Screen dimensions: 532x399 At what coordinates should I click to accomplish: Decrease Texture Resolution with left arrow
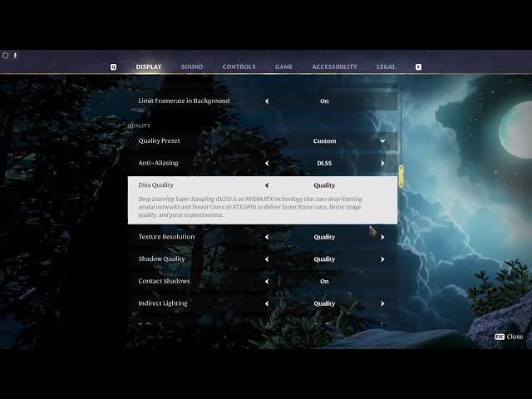pos(267,237)
